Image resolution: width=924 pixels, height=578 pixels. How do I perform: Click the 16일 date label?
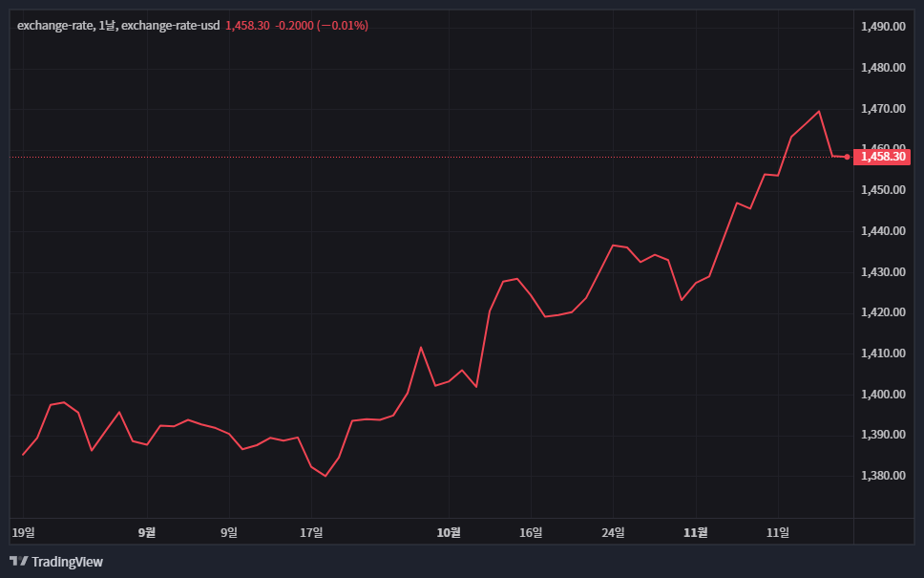[531, 532]
